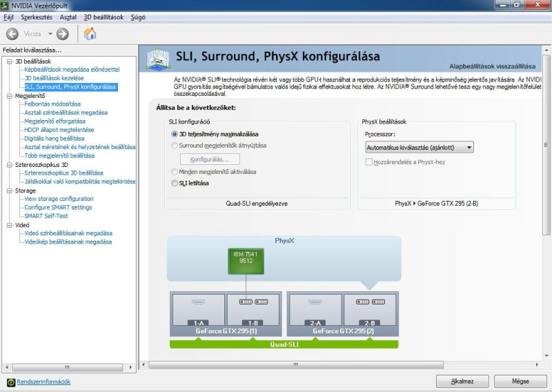
Task: Click the main panel horizontal scrollbar thumb
Action: [x=296, y=365]
